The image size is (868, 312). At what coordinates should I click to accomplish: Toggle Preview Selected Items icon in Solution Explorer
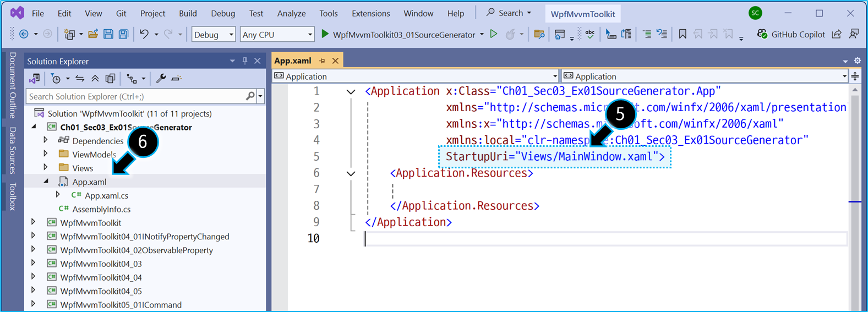(x=176, y=79)
